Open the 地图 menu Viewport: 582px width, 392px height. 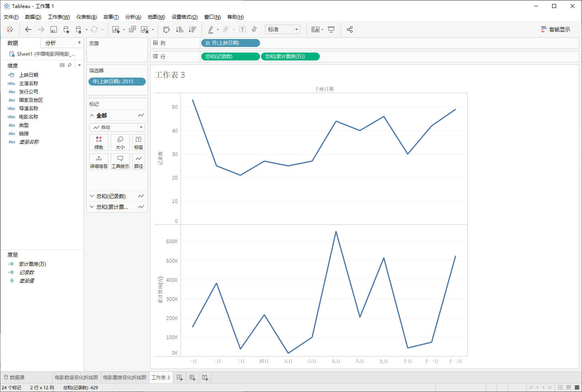tap(157, 17)
